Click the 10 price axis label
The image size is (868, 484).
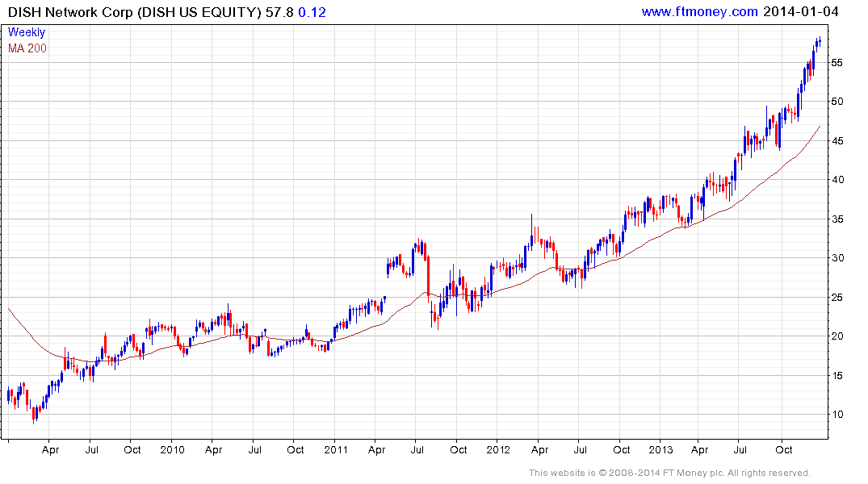pyautogui.click(x=837, y=415)
